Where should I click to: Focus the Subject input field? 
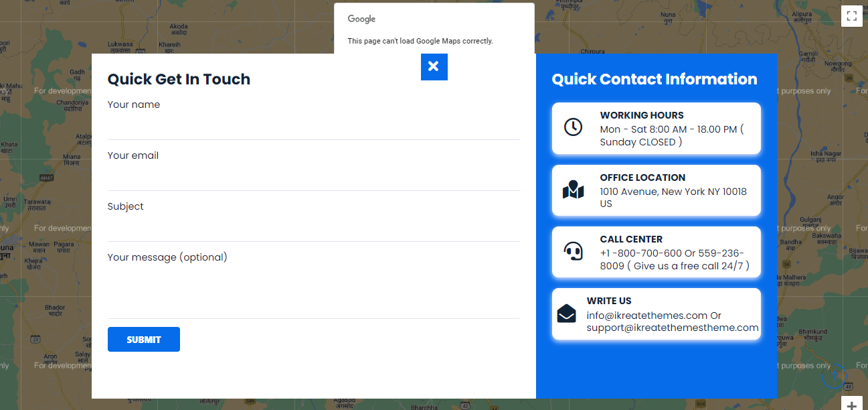coord(313,228)
